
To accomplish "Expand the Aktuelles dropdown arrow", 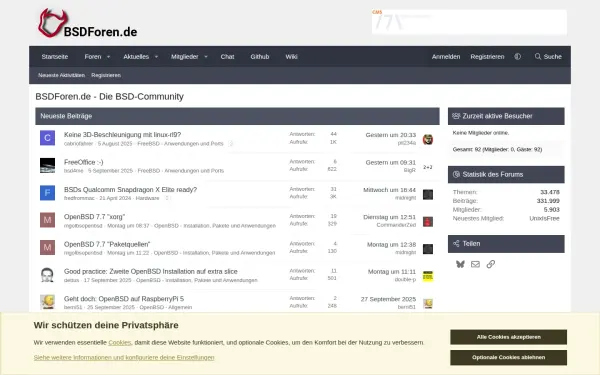I will pyautogui.click(x=156, y=57).
